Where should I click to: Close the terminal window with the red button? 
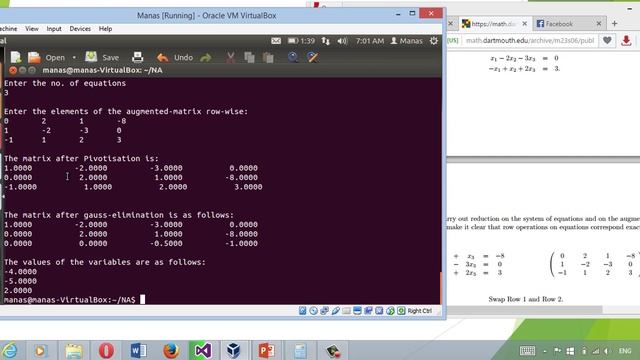[x=13, y=70]
